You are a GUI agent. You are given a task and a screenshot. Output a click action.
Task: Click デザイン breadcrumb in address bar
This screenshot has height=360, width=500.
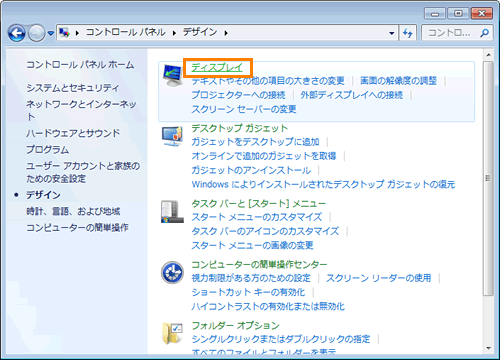tap(200, 32)
